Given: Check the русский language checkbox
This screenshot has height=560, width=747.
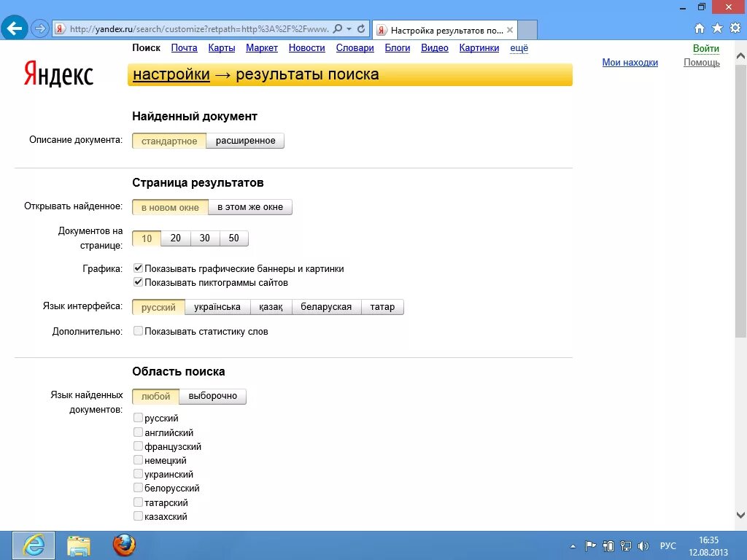Looking at the screenshot, I should pos(138,418).
